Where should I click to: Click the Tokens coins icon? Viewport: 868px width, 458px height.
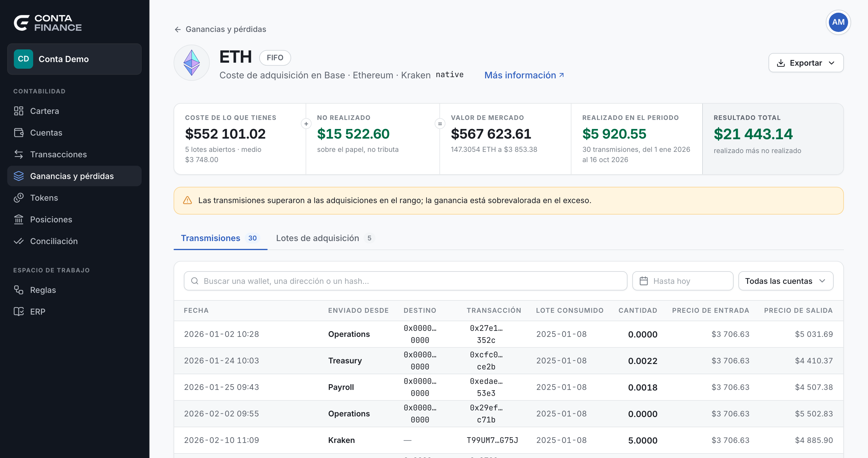18,198
